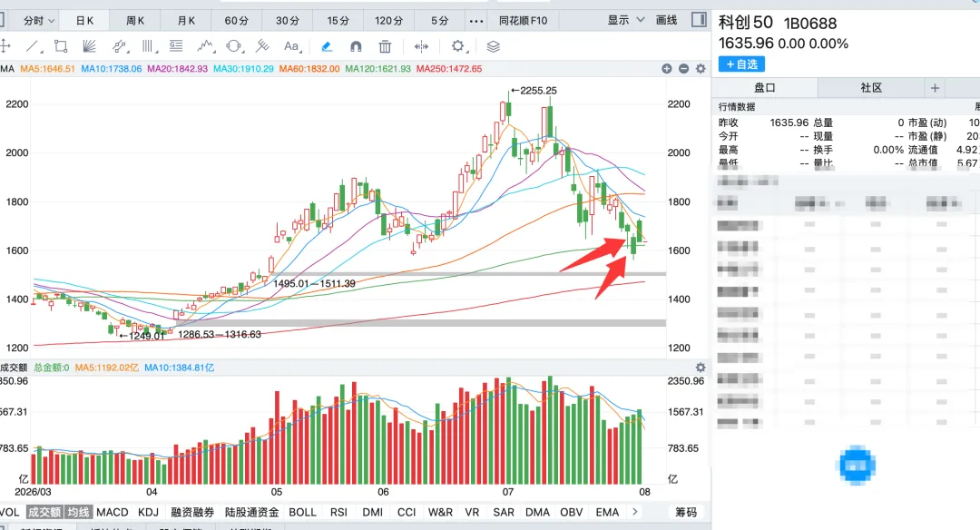Click the 1249.01 low price label
980x530 pixels.
click(x=146, y=336)
